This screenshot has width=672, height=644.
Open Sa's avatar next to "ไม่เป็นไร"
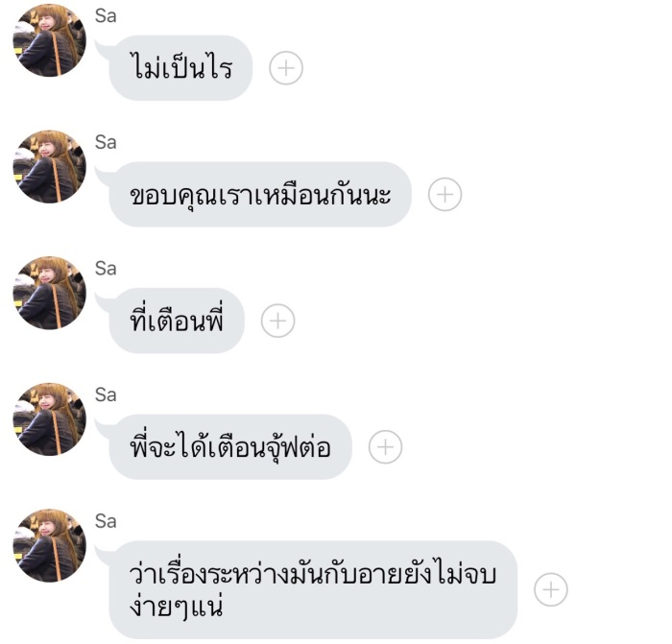coord(50,40)
